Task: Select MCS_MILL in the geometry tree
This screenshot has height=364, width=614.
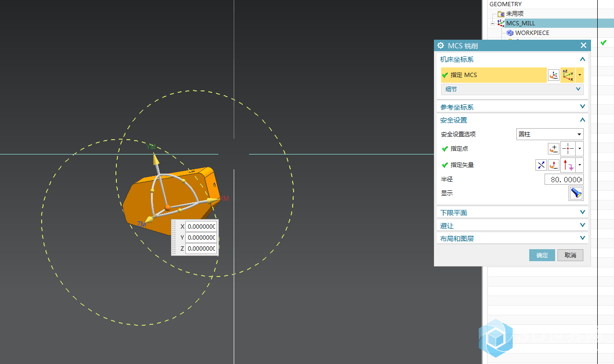Action: coord(521,23)
